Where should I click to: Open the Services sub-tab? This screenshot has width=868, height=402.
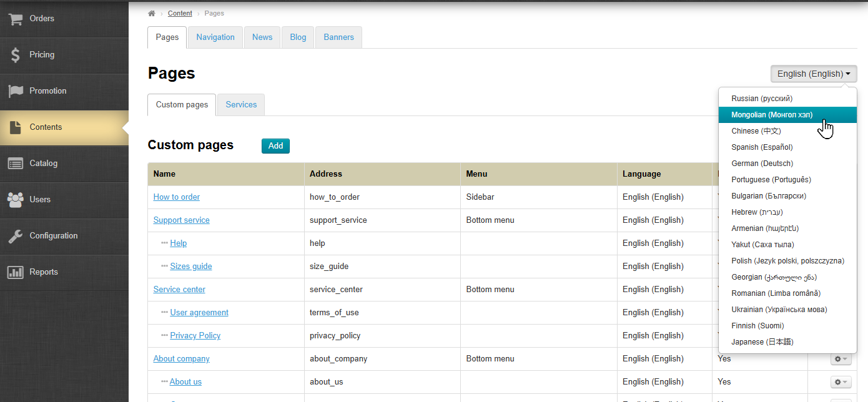[x=241, y=105]
